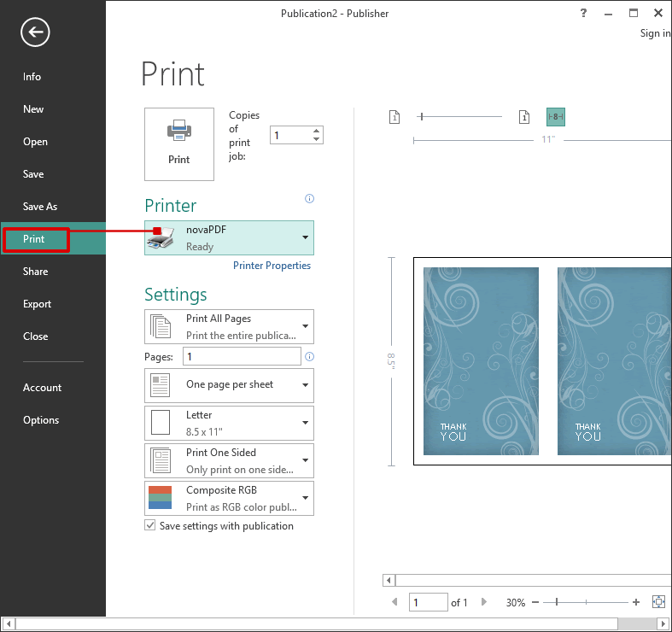The height and width of the screenshot is (632, 672).
Task: Click Save in the sidebar
Action: click(x=33, y=174)
